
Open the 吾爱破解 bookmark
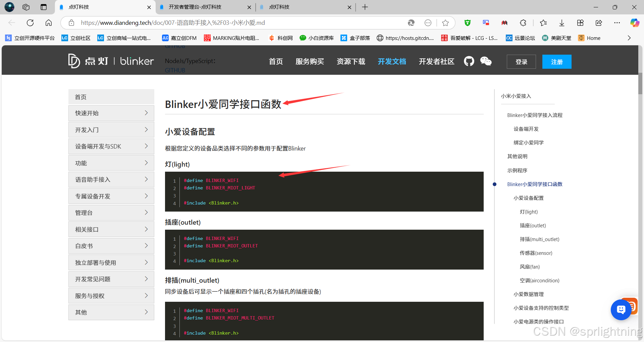tap(469, 38)
